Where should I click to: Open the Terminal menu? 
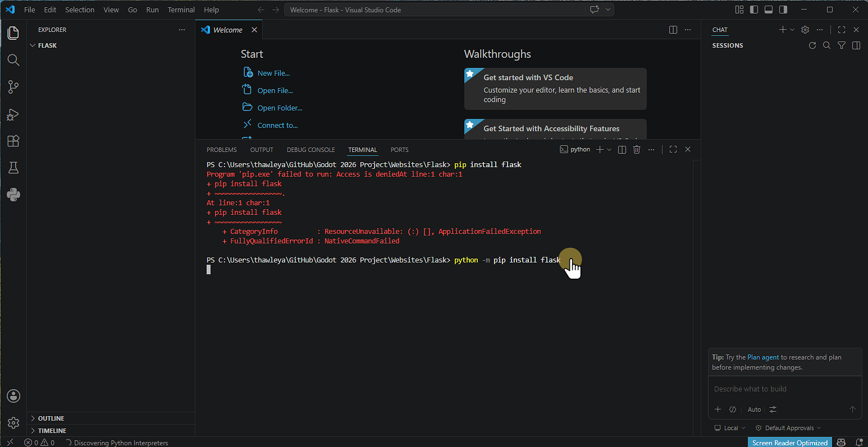tap(181, 10)
